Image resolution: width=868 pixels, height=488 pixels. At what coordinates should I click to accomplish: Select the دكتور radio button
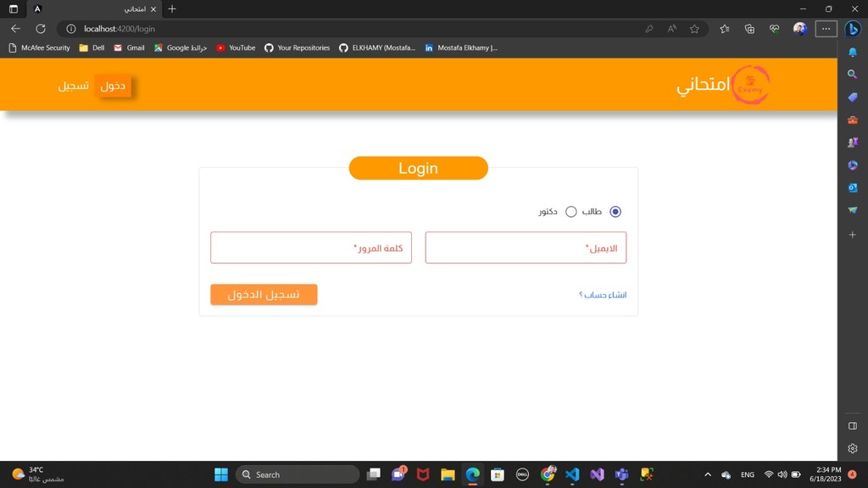click(570, 211)
